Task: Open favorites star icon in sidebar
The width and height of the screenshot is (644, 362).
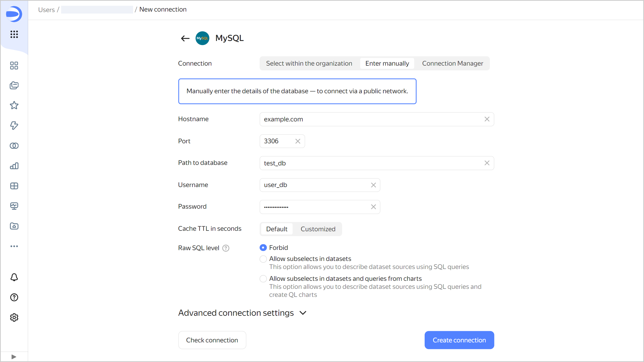Action: (14, 105)
